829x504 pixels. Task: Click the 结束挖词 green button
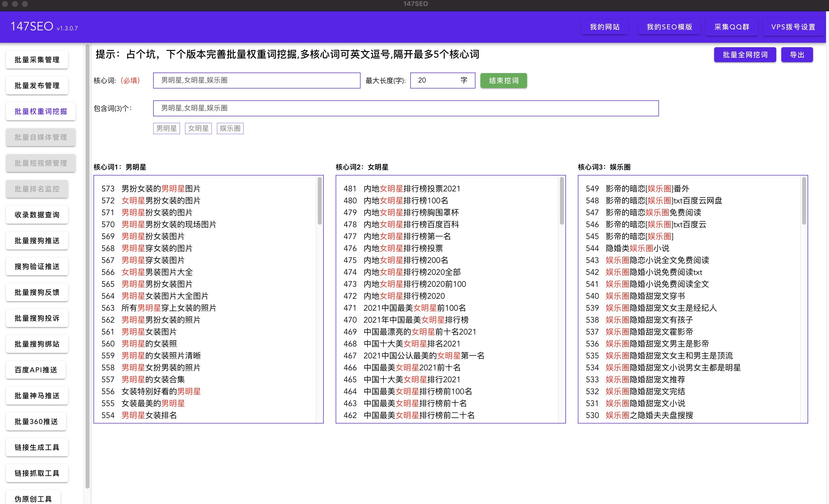point(503,81)
